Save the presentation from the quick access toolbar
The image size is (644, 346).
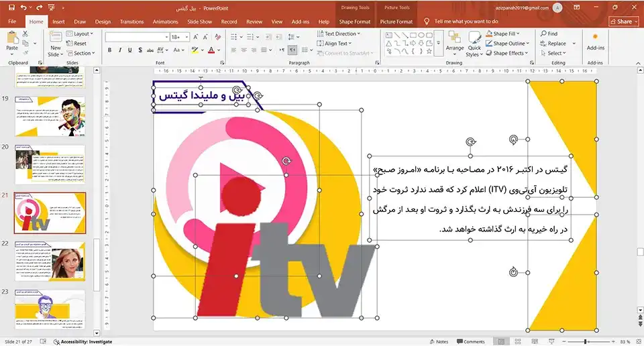[x=11, y=8]
